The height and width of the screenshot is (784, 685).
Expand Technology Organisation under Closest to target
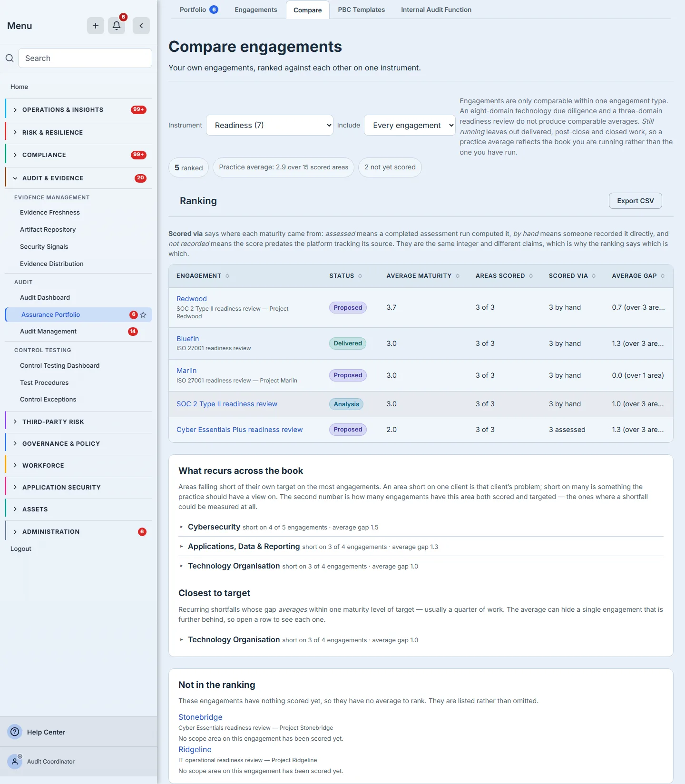pyautogui.click(x=421, y=640)
